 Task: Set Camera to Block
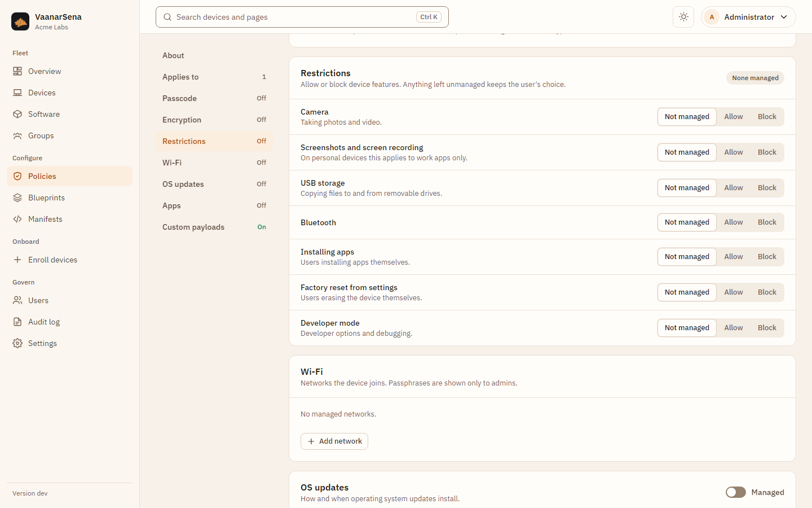click(x=767, y=117)
